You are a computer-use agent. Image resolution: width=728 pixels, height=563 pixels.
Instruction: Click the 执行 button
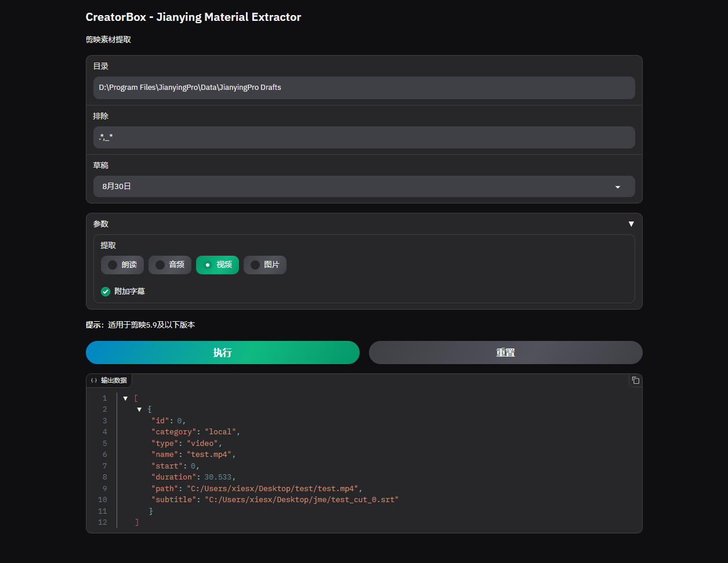coord(223,353)
